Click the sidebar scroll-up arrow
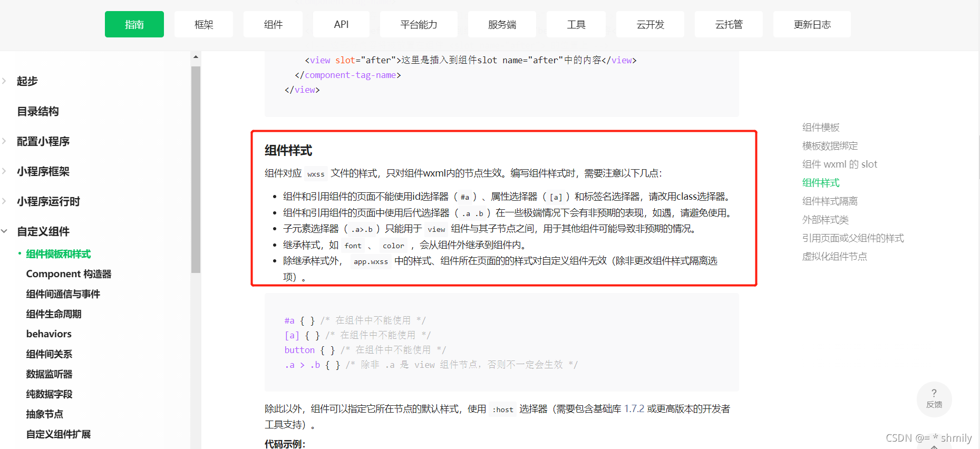Image resolution: width=980 pixels, height=449 pixels. point(196,56)
